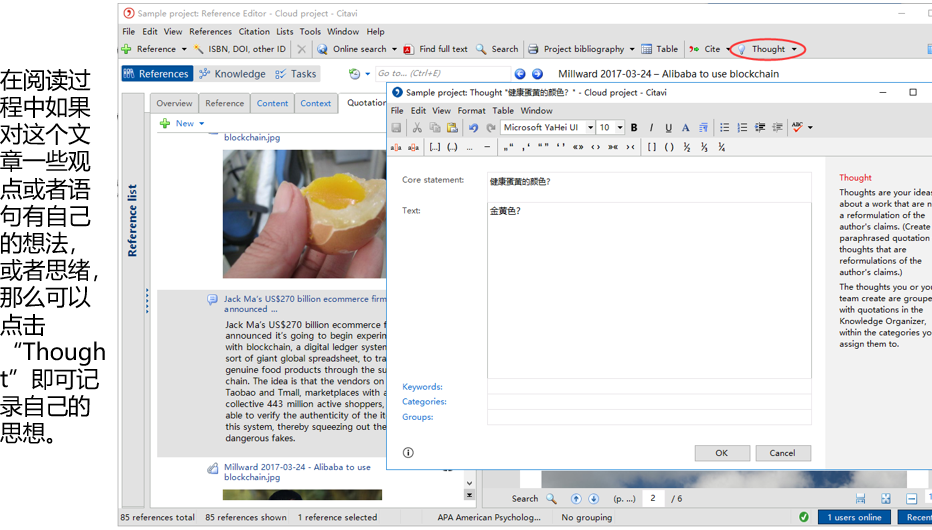Cancel the Thought dialog
932x530 pixels.
[x=782, y=453]
